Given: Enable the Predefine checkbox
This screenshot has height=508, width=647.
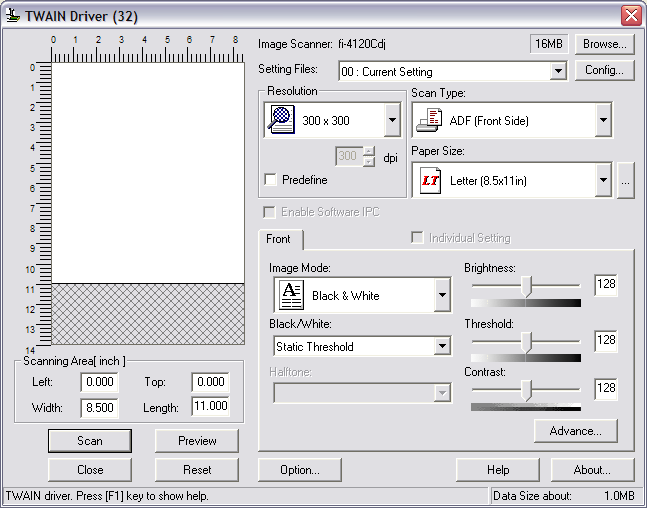Looking at the screenshot, I should pos(270,180).
